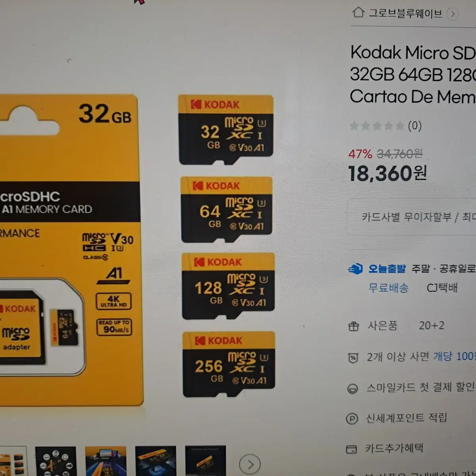Open the second product thumbnail with icons
The width and height of the screenshot is (476, 476).
click(56, 461)
